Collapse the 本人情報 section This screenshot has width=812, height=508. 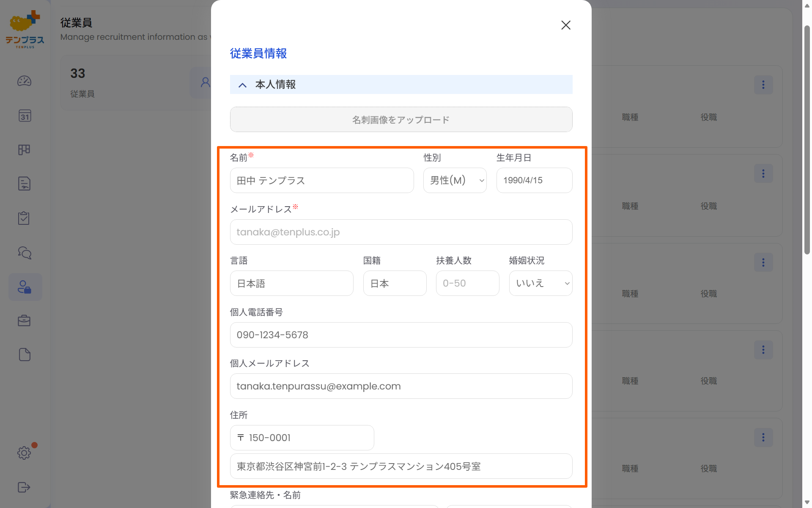[x=242, y=85]
